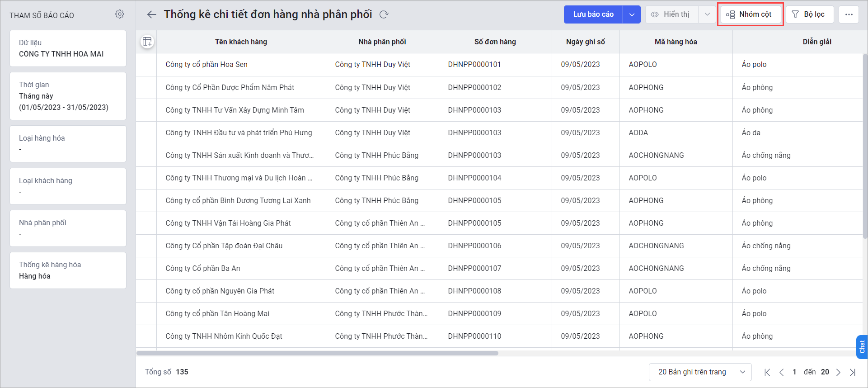Expand the Hiển thị dropdown arrow
This screenshot has width=868, height=388.
pyautogui.click(x=707, y=14)
